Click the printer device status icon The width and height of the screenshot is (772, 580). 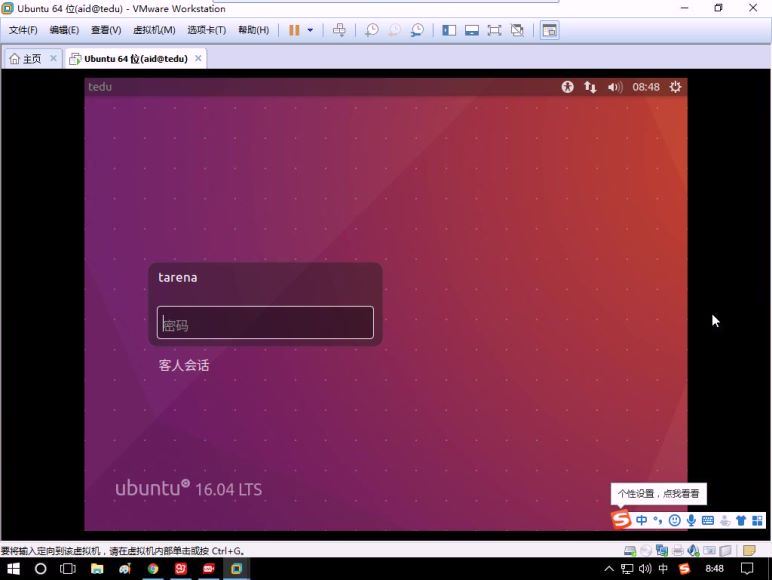[x=678, y=550]
